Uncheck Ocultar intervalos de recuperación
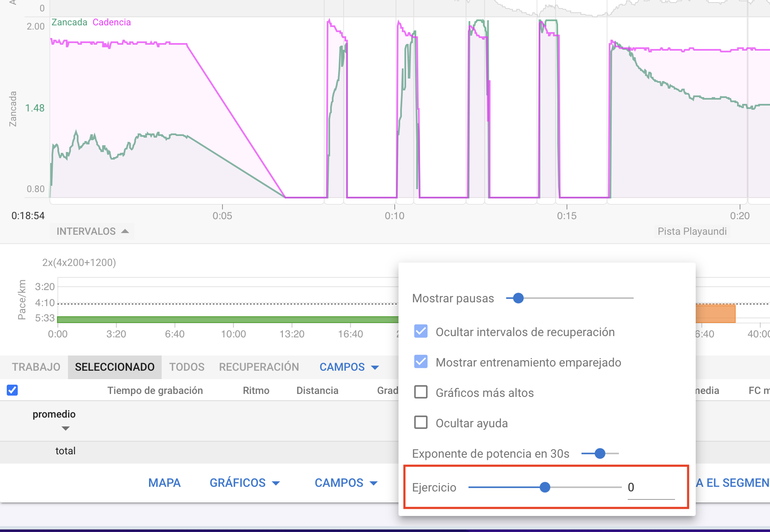Screen dimensions: 770x532 421,331
